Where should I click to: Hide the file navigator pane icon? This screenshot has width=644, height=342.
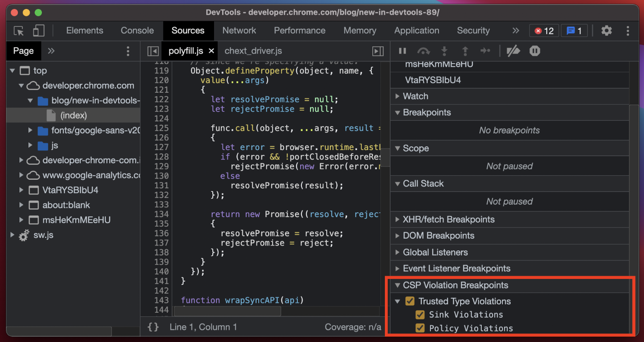(153, 51)
